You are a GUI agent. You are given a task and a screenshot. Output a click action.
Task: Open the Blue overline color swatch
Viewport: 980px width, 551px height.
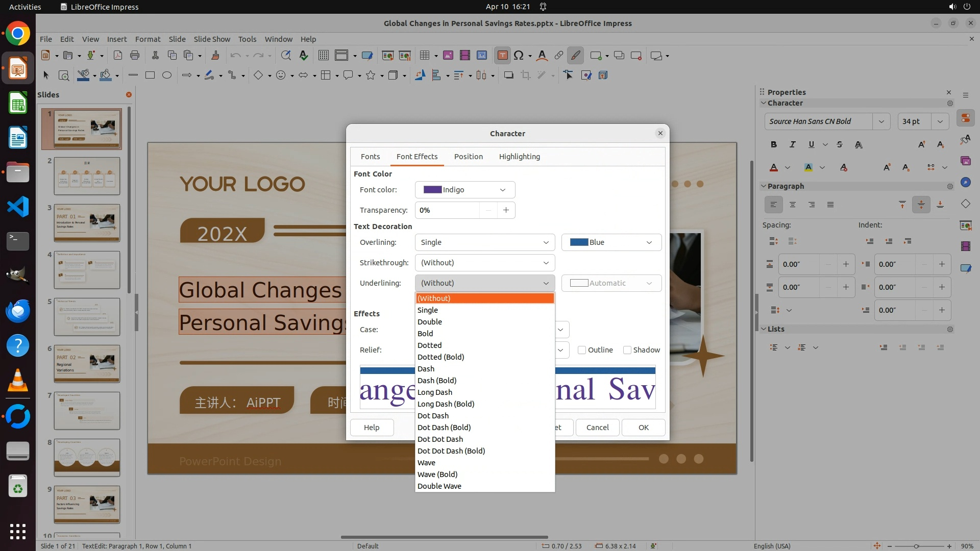pos(611,242)
